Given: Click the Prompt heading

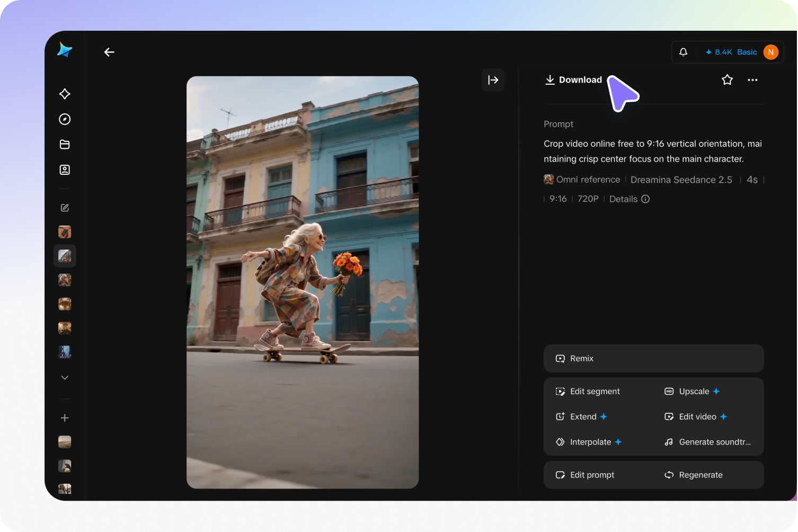Looking at the screenshot, I should click(558, 124).
